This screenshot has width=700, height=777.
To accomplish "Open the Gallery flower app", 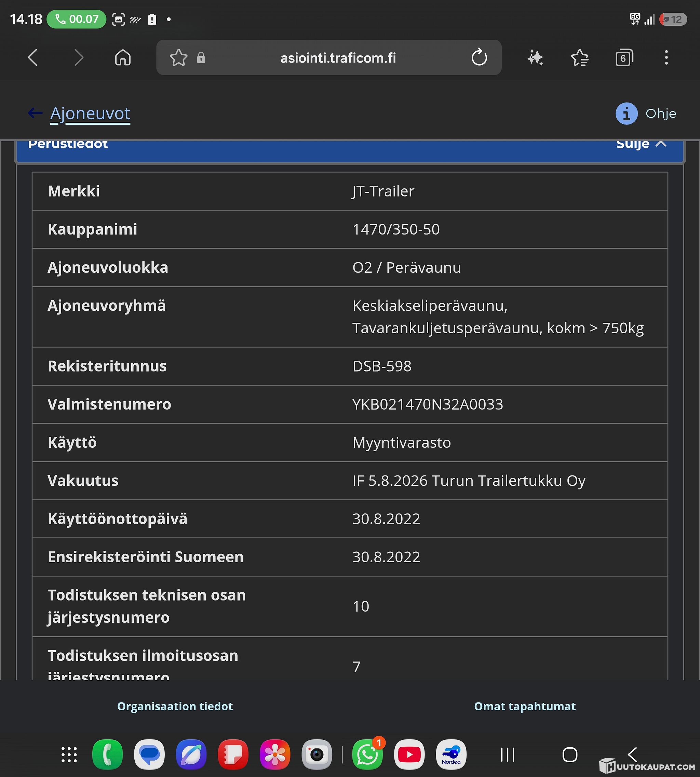I will pyautogui.click(x=275, y=755).
